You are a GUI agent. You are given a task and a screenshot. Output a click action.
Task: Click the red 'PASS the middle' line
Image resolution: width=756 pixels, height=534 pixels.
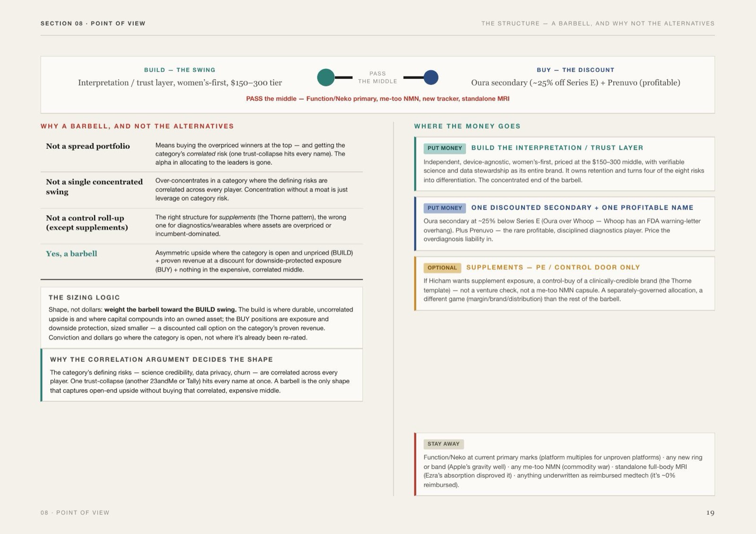pos(378,99)
